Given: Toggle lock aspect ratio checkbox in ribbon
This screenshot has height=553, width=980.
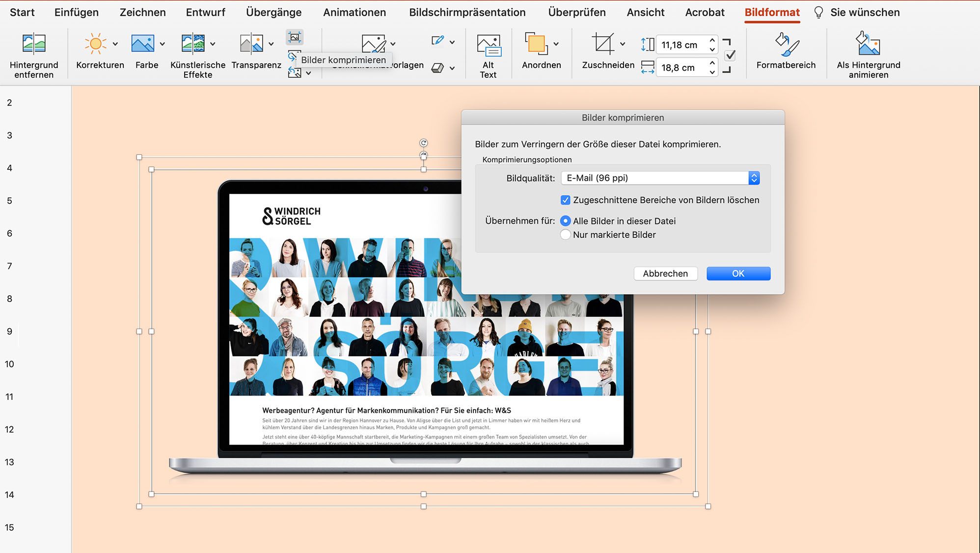Looking at the screenshot, I should pyautogui.click(x=730, y=55).
